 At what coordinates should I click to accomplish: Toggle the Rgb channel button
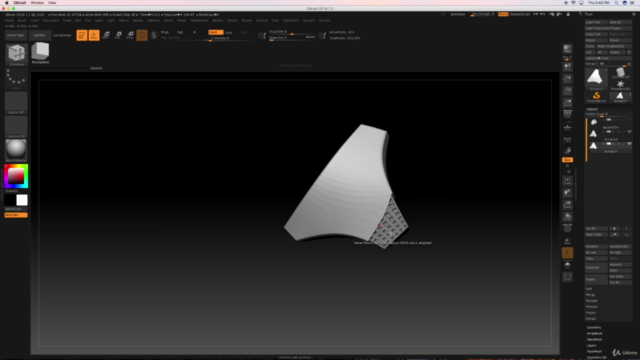[180, 32]
